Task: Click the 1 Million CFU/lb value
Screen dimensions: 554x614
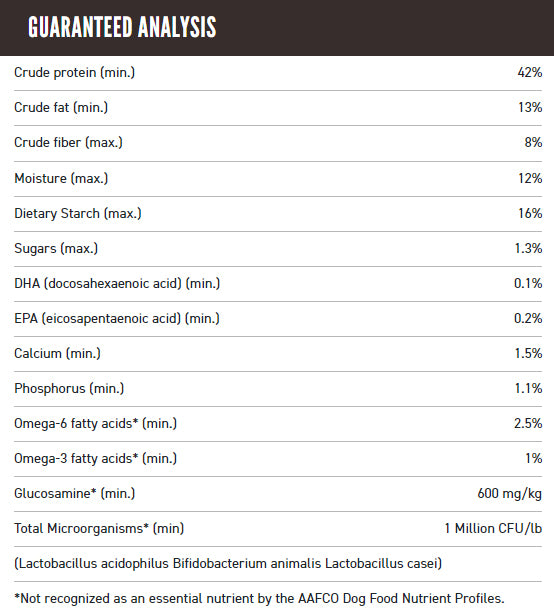Action: click(x=493, y=529)
